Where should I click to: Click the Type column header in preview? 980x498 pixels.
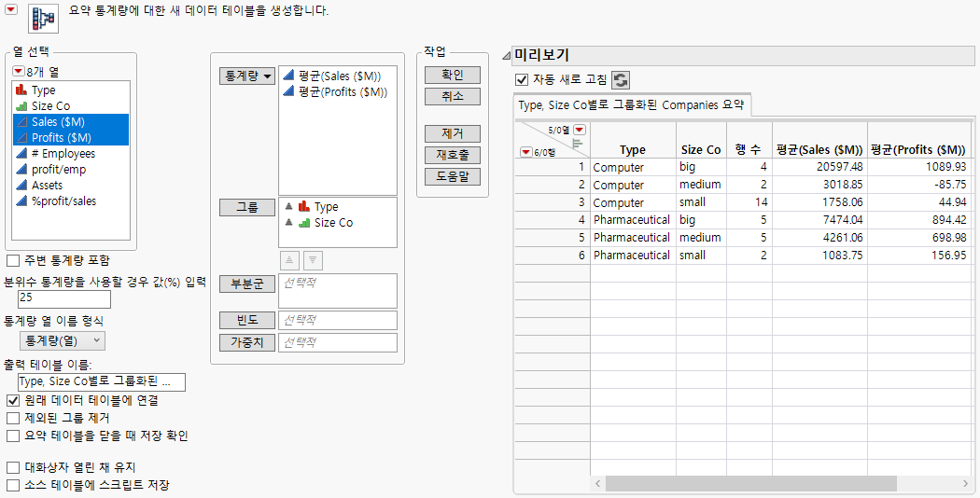633,150
